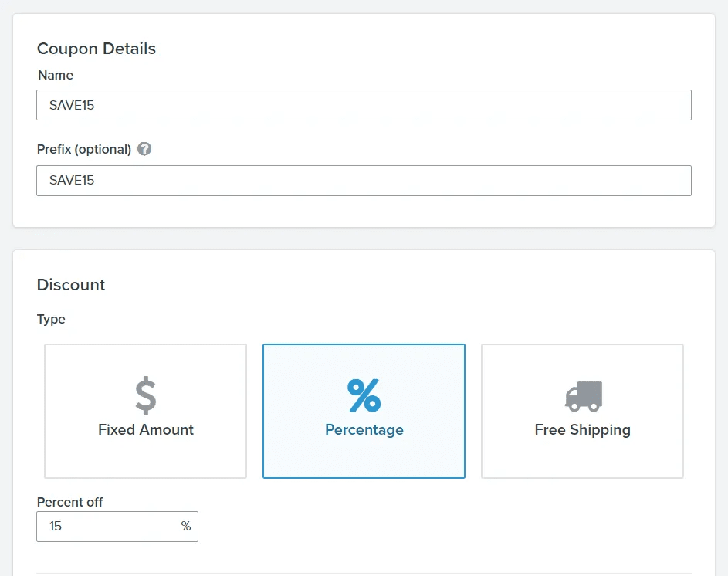Screen dimensions: 728x576
Task: Select the Percentage discount type card
Action: (x=364, y=411)
